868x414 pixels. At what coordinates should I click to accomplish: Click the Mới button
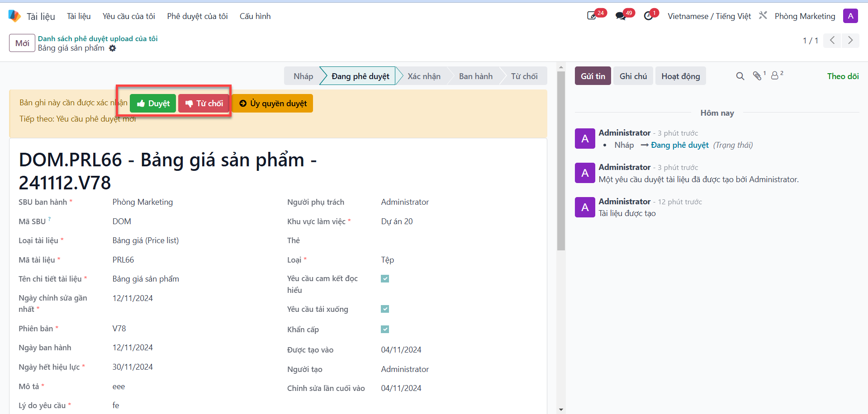pos(22,43)
